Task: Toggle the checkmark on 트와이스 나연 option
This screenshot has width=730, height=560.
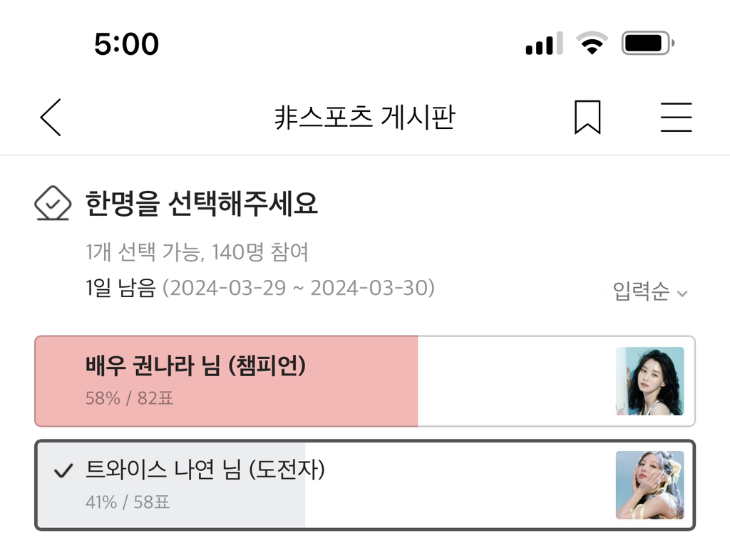Action: coord(63,470)
